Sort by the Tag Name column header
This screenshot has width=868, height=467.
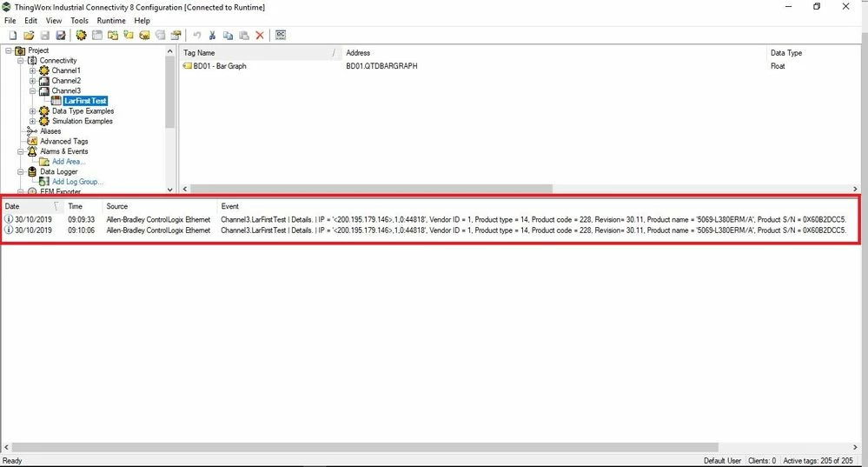[260, 53]
